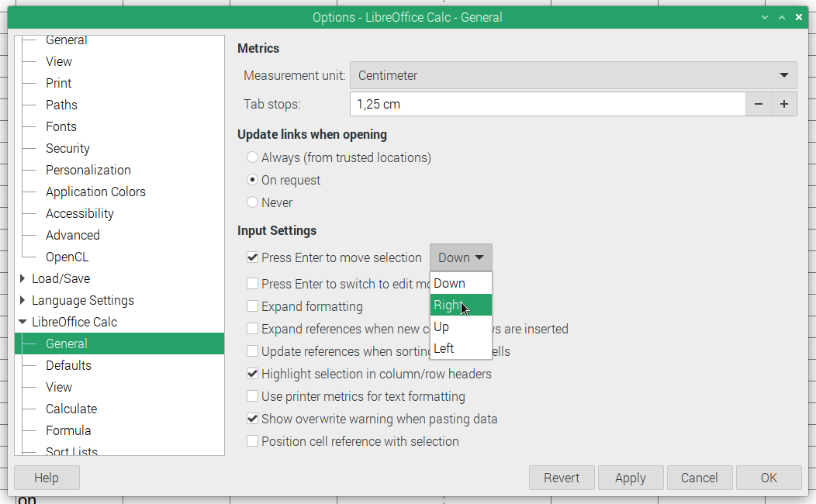This screenshot has width=816, height=504.
Task: Choose Right in the direction list
Action: click(x=461, y=305)
